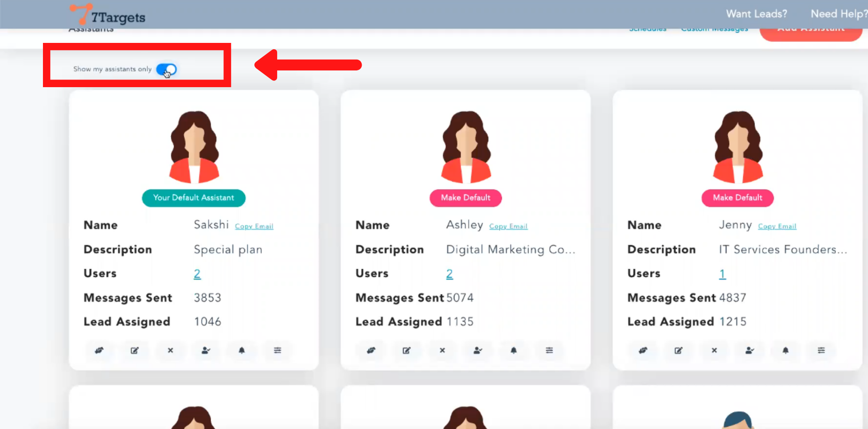Click the user-check icon on Ashley's card
The width and height of the screenshot is (868, 429).
(x=478, y=350)
